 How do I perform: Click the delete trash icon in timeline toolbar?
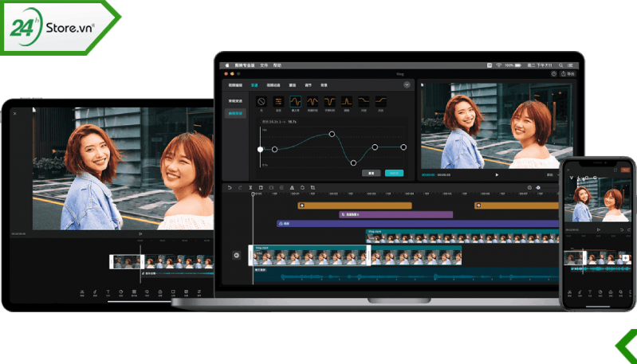[x=261, y=187]
